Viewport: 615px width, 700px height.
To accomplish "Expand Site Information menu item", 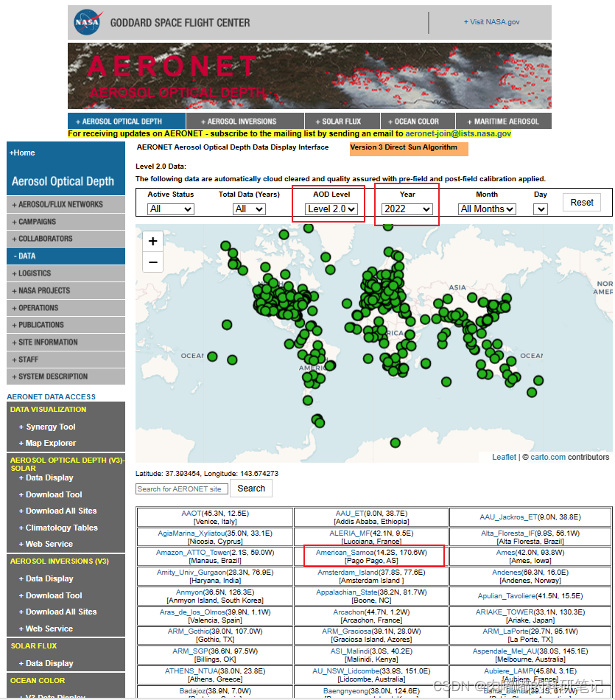I will 66,343.
